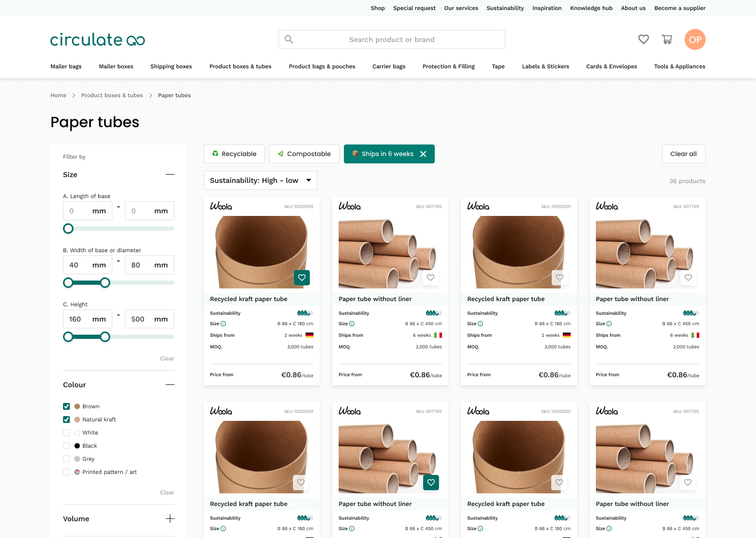Screen dimensions: 756x538
Task: Favorite second-row first Recycled kraft paper tube
Action: (x=301, y=482)
